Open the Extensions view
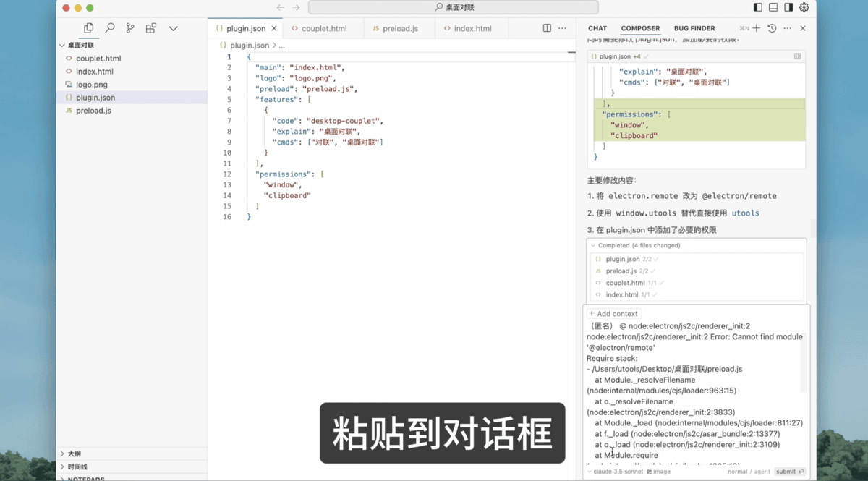Image resolution: width=868 pixels, height=481 pixels. 150,28
